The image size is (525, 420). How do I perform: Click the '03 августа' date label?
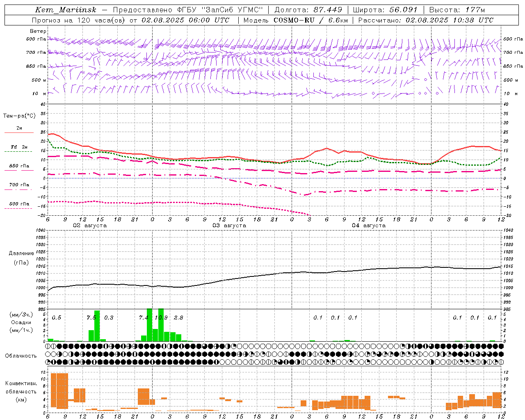coord(229,226)
